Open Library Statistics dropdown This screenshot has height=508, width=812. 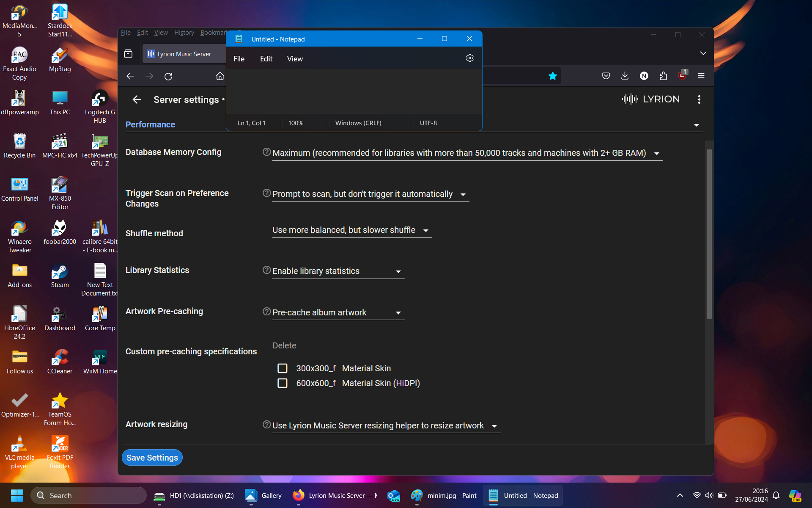click(338, 271)
